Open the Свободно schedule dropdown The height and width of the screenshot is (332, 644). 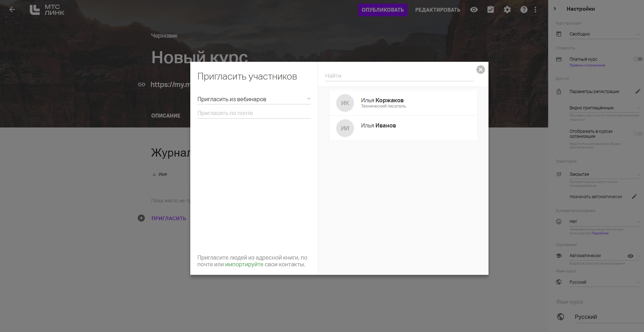coord(605,34)
